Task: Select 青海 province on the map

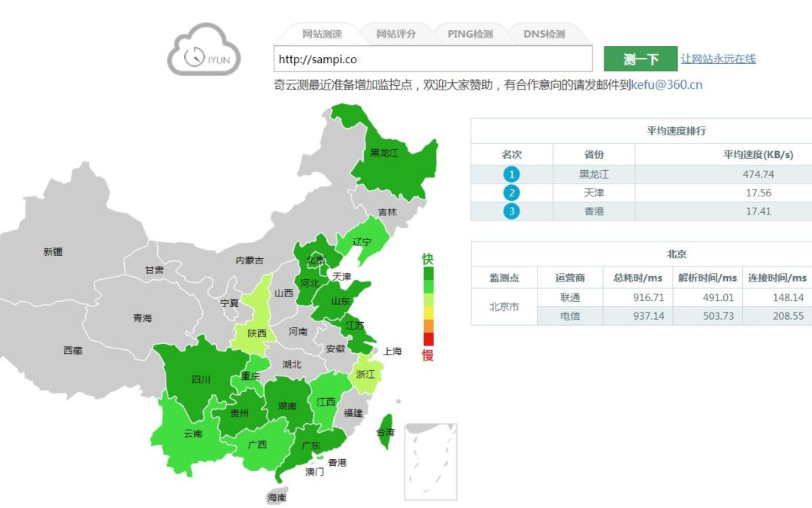Action: [x=142, y=318]
